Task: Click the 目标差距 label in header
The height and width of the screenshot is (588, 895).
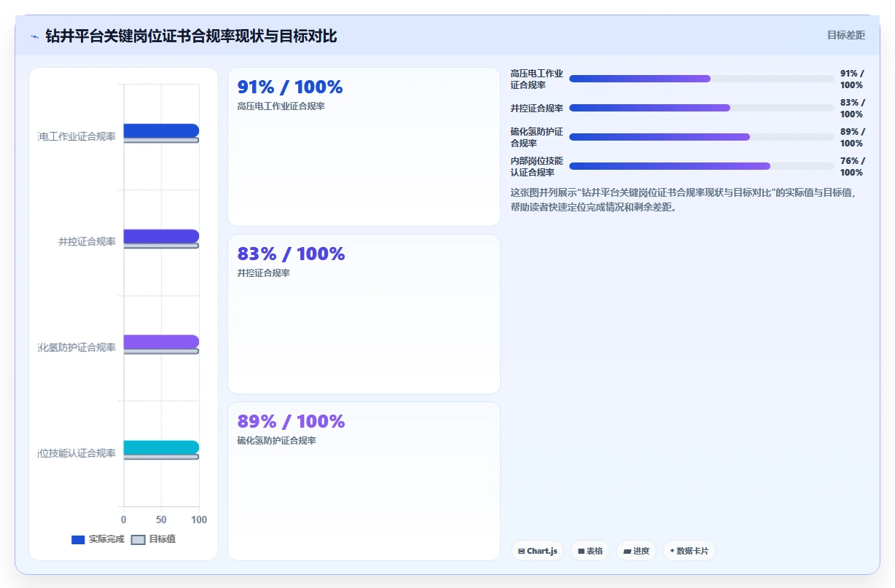Action: tap(845, 35)
